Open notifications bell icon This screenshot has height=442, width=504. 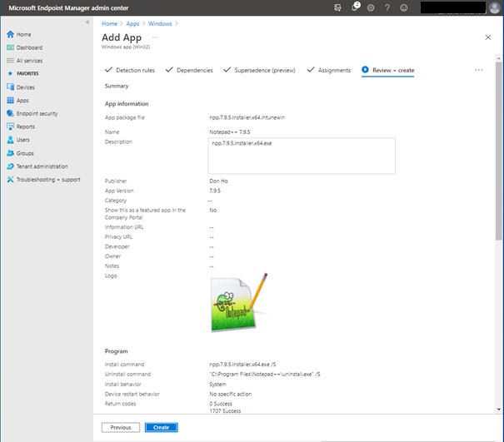pyautogui.click(x=355, y=7)
